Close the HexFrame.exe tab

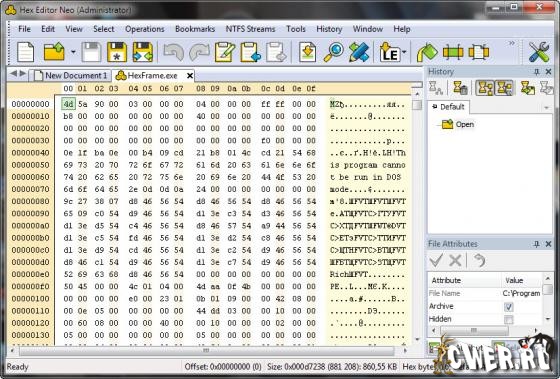pyautogui.click(x=190, y=76)
